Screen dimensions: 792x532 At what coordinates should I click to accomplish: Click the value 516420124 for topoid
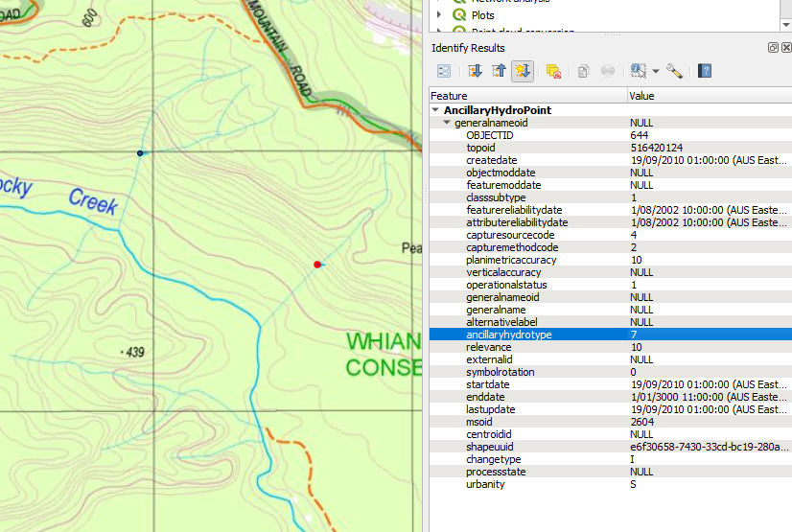[656, 148]
